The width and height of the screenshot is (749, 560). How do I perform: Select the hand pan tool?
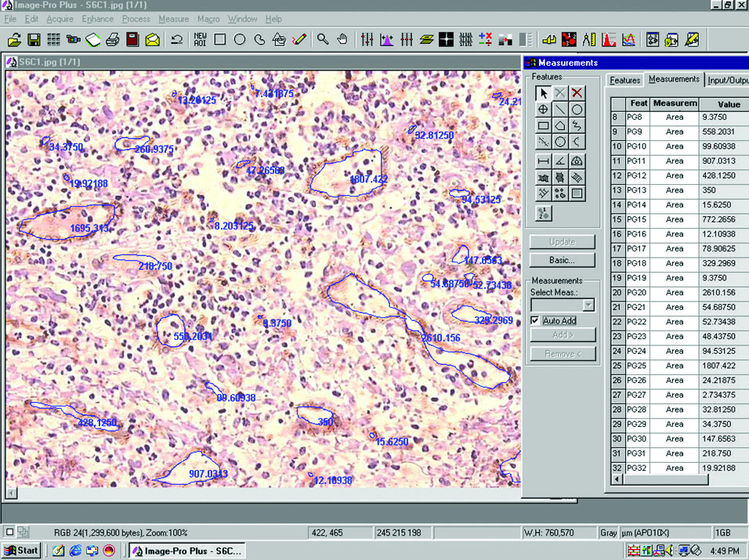click(x=342, y=39)
